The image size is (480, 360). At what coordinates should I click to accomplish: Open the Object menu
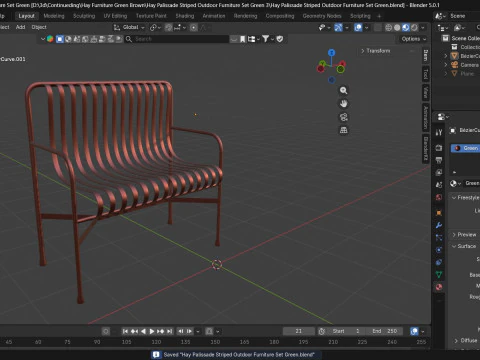[39, 27]
